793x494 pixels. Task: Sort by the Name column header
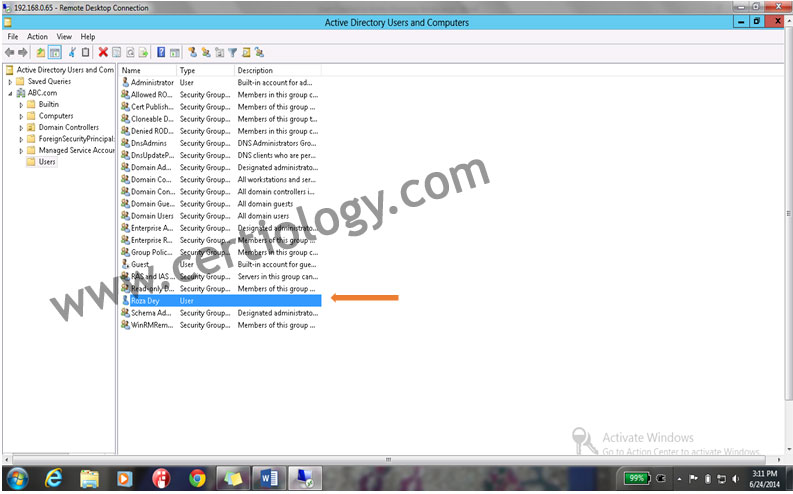[148, 70]
